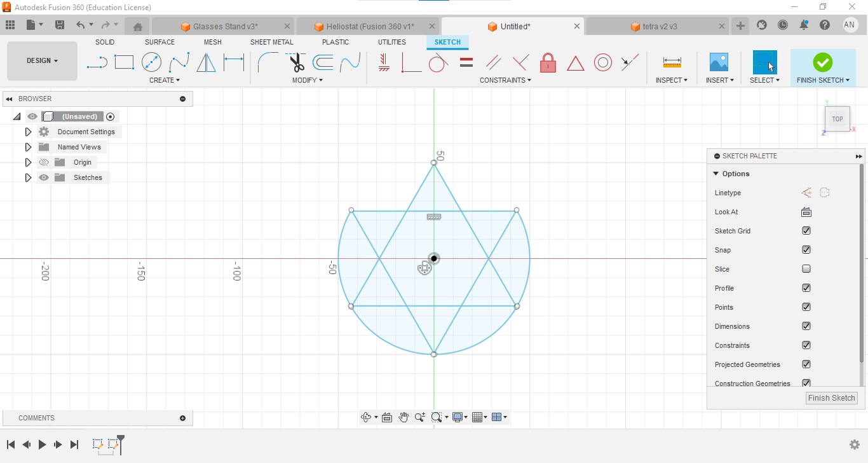Click the Save disk icon

[60, 25]
